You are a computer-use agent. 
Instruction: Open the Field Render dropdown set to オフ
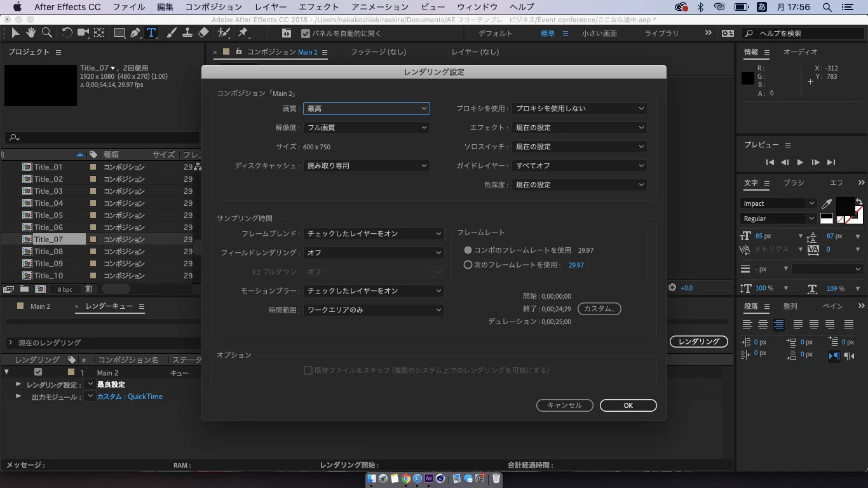click(374, 253)
